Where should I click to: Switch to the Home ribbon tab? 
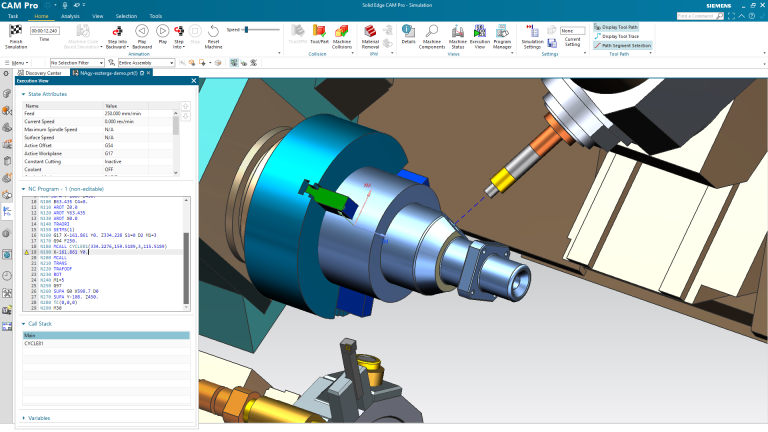pyautogui.click(x=41, y=16)
